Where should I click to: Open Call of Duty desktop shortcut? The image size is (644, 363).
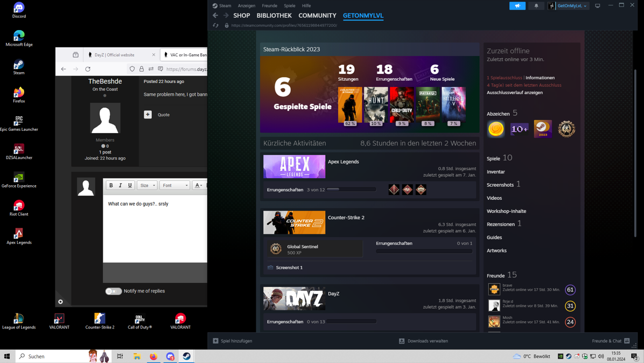139,322
